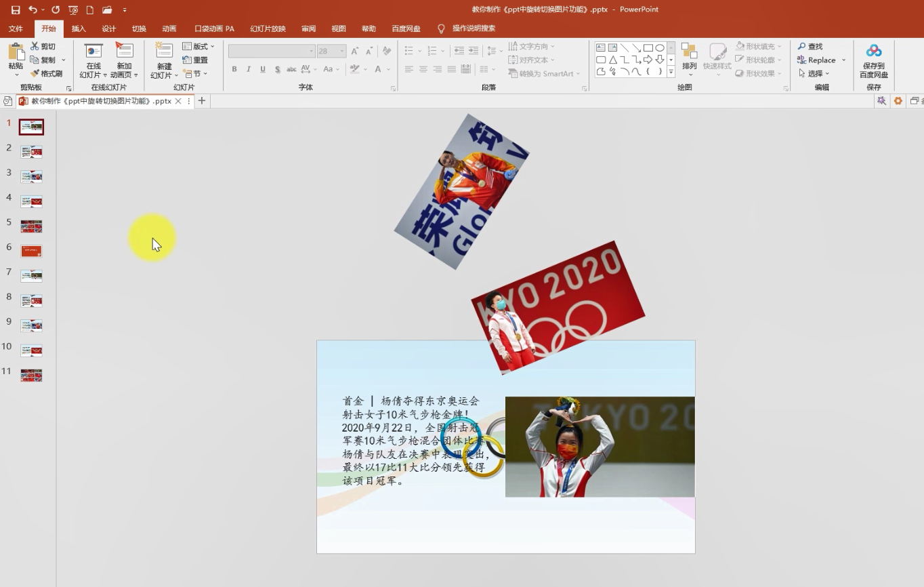Screen dimensions: 924x587
Task: Click the decrease font size icon
Action: coord(369,51)
